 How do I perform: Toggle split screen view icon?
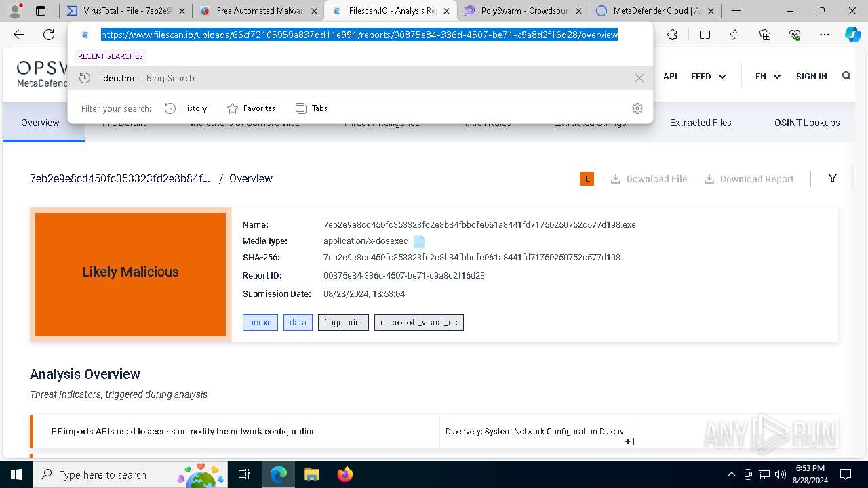705,35
